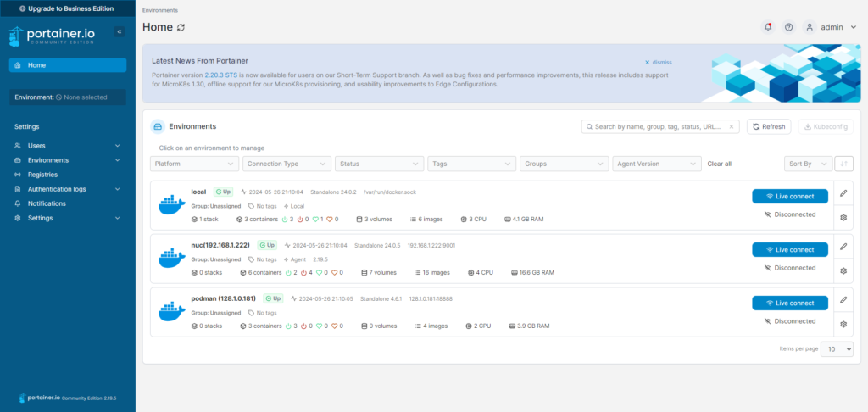Go to Home in the sidebar
The width and height of the screenshot is (868, 412).
coord(68,64)
